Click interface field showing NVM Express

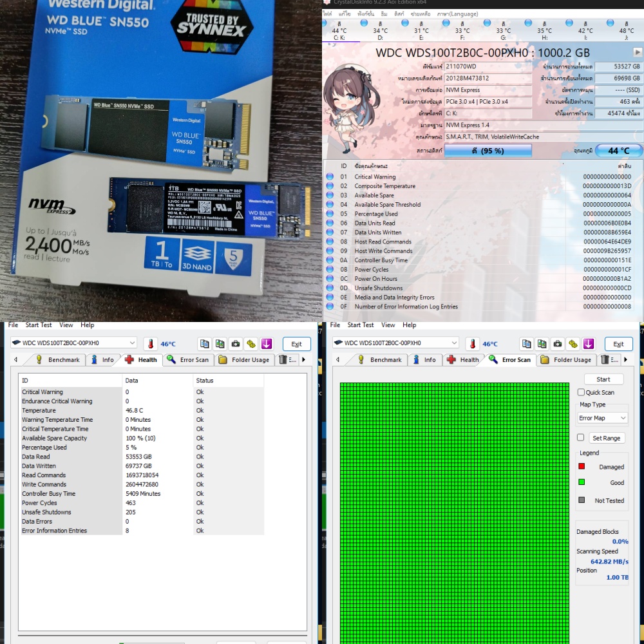[488, 90]
